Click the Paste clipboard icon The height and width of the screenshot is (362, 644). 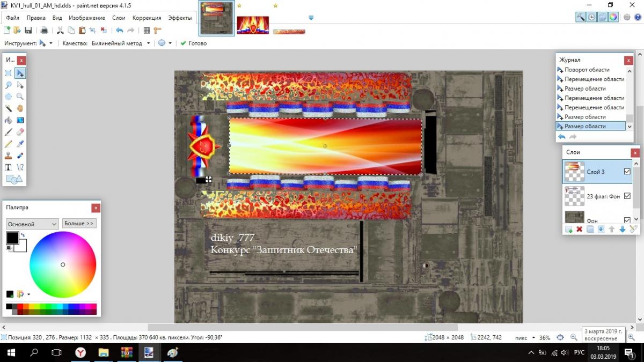coord(82,31)
